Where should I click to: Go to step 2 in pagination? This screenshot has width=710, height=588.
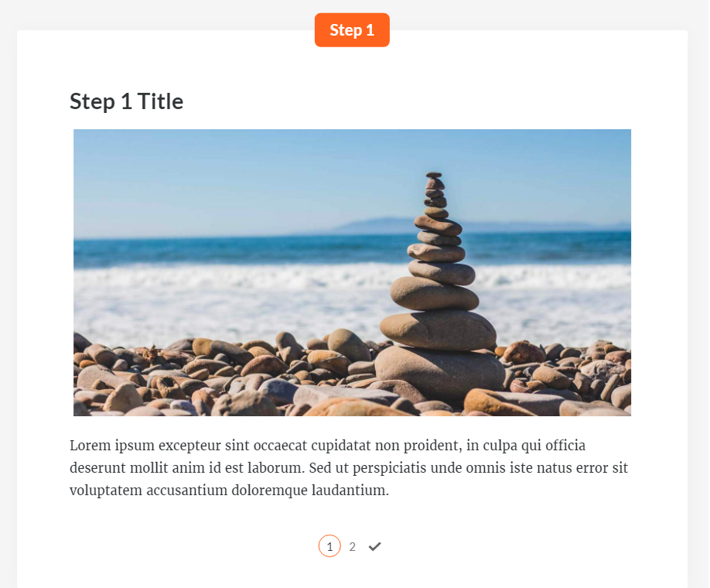click(x=352, y=547)
